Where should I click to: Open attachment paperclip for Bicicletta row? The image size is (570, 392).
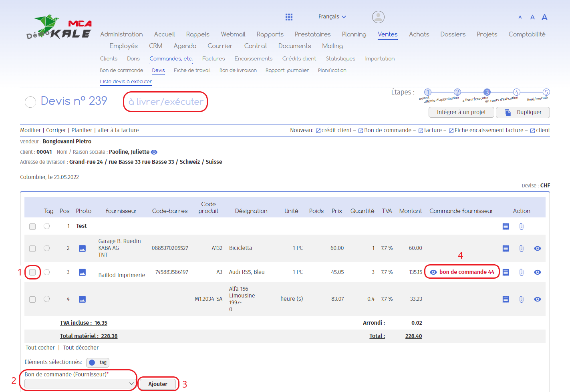(521, 249)
